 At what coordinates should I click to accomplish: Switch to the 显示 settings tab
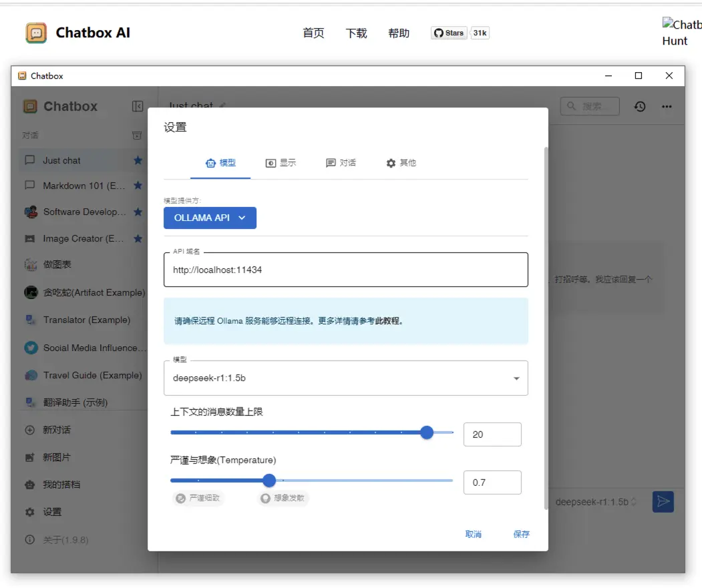point(281,163)
